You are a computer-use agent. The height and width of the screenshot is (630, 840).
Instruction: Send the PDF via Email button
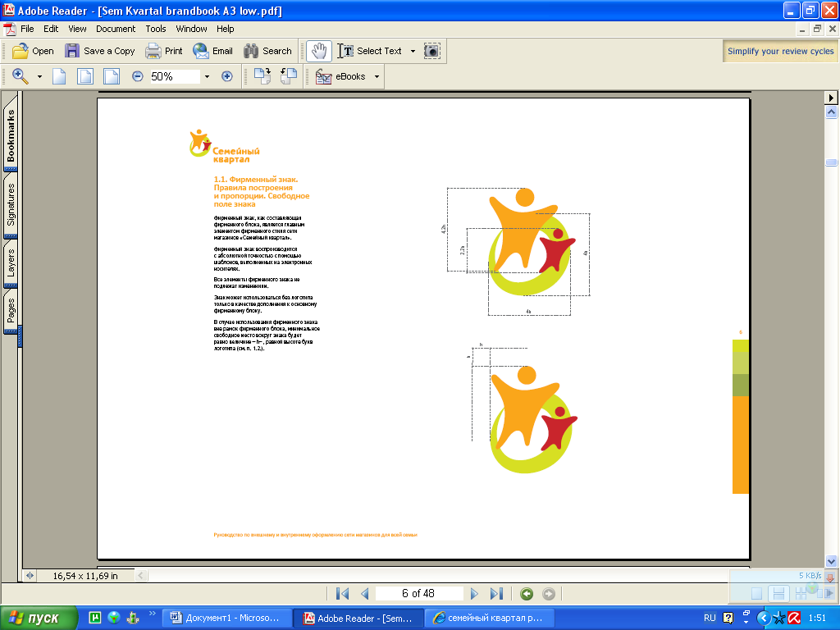click(x=213, y=51)
